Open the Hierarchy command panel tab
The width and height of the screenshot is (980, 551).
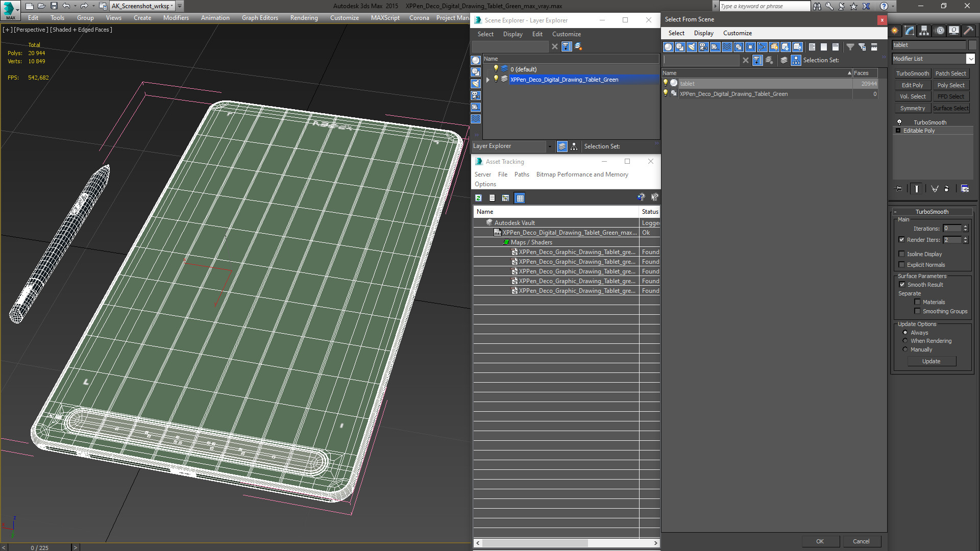pyautogui.click(x=924, y=31)
